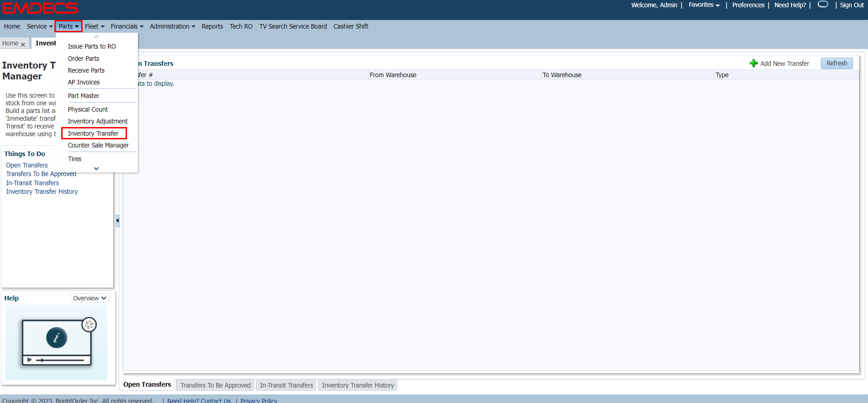Open the Favorites dropdown
The width and height of the screenshot is (868, 403).
click(x=704, y=5)
